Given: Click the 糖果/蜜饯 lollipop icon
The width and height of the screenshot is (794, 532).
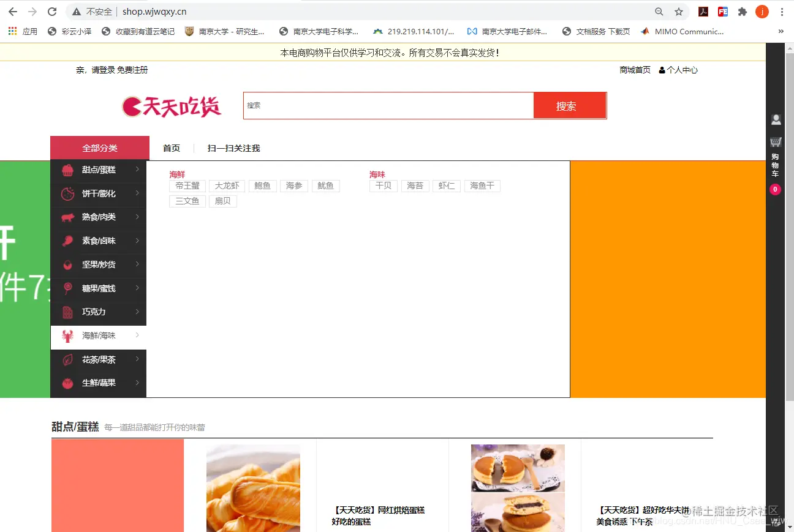Looking at the screenshot, I should pyautogui.click(x=67, y=288).
